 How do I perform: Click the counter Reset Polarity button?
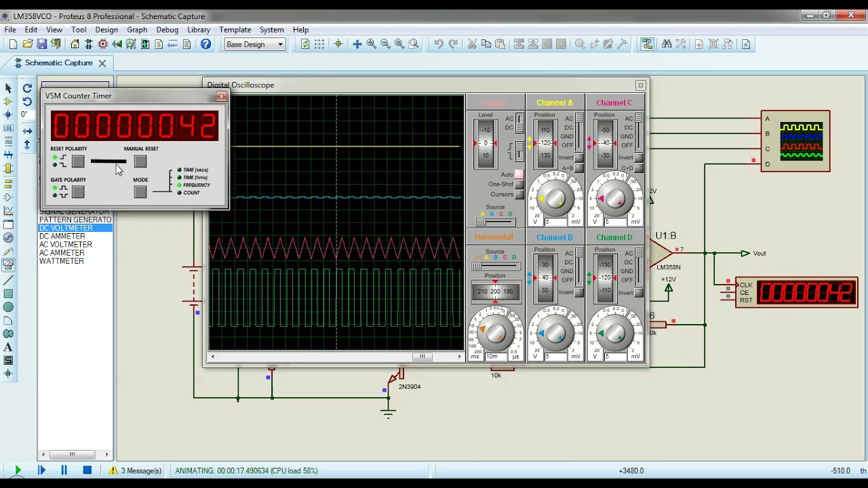tap(78, 161)
